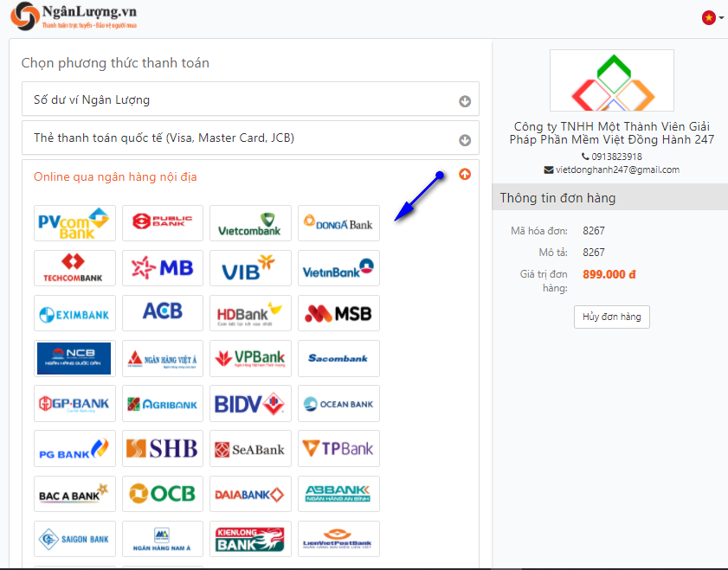Expand Số dư ví Ngân Lượng section
This screenshot has width=728, height=570.
coord(465,101)
